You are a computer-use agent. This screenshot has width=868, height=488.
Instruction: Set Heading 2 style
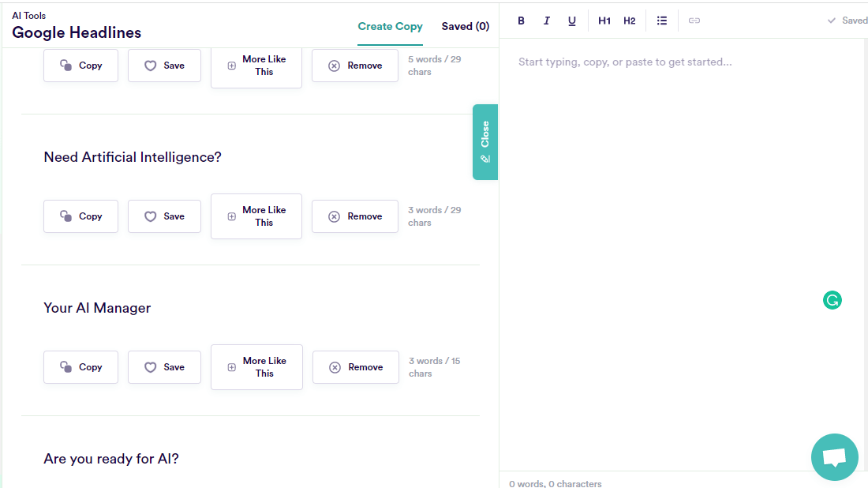(630, 21)
